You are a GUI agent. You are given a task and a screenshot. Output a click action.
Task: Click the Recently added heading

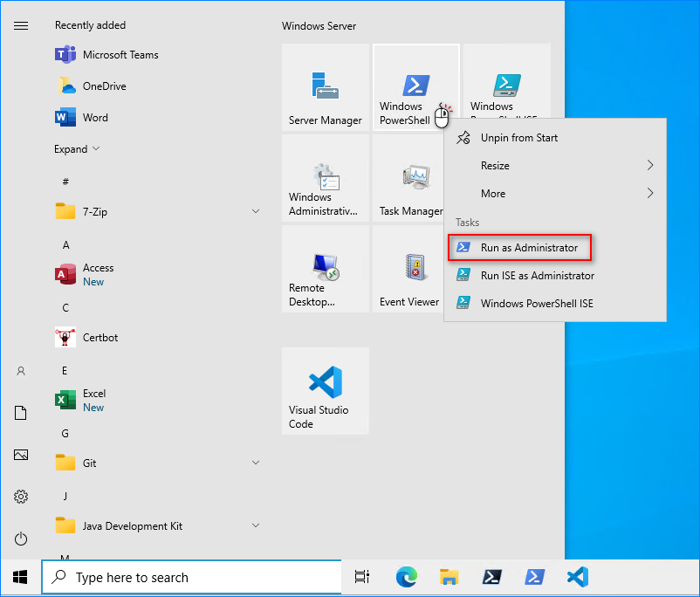(x=90, y=25)
